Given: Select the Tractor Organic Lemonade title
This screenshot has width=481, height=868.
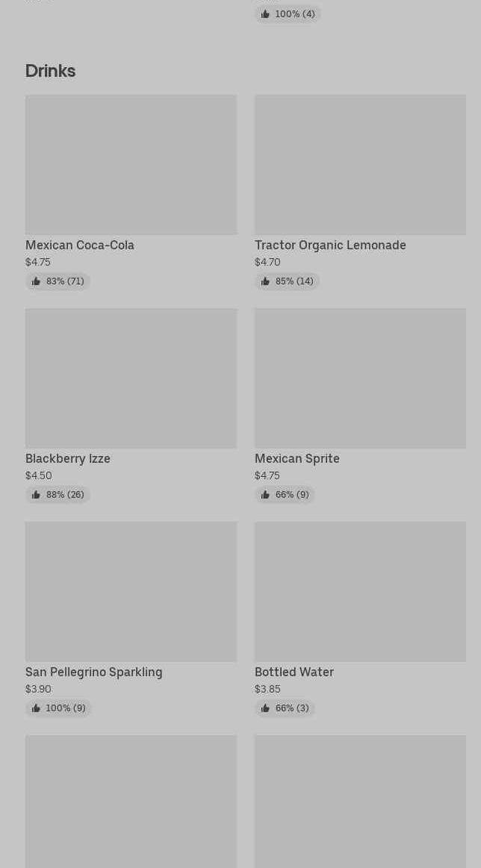Looking at the screenshot, I should 330,245.
